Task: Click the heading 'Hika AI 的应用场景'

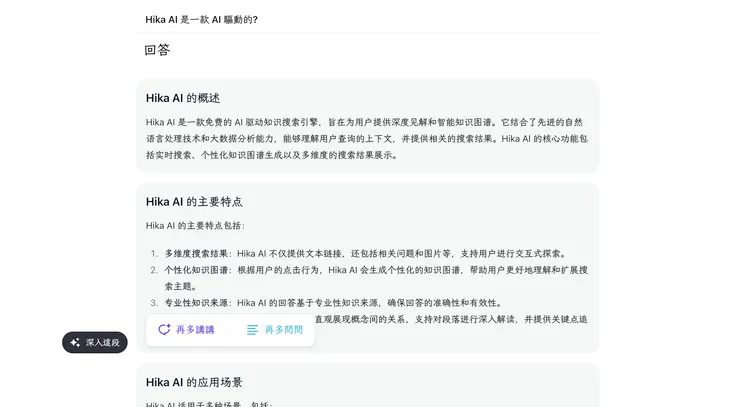Action: tap(194, 382)
